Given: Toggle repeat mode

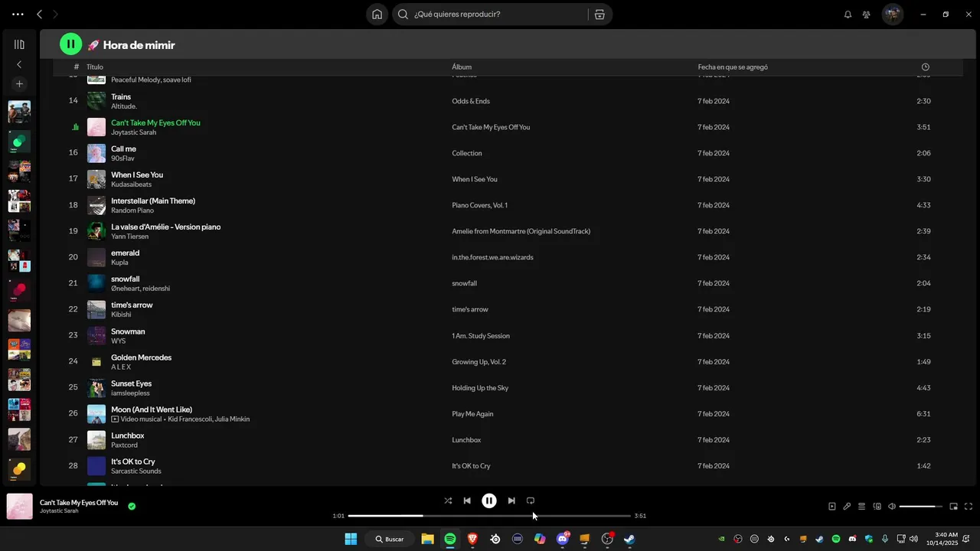Looking at the screenshot, I should (531, 500).
